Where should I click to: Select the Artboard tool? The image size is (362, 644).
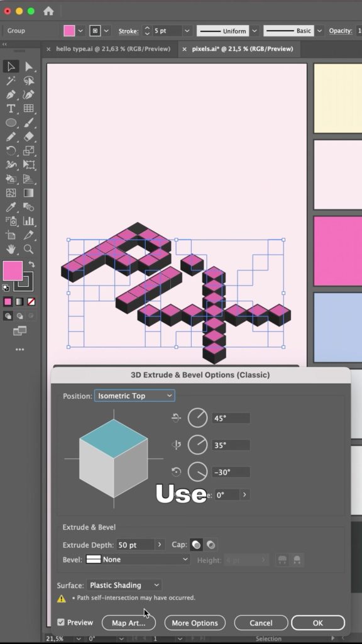point(11,235)
